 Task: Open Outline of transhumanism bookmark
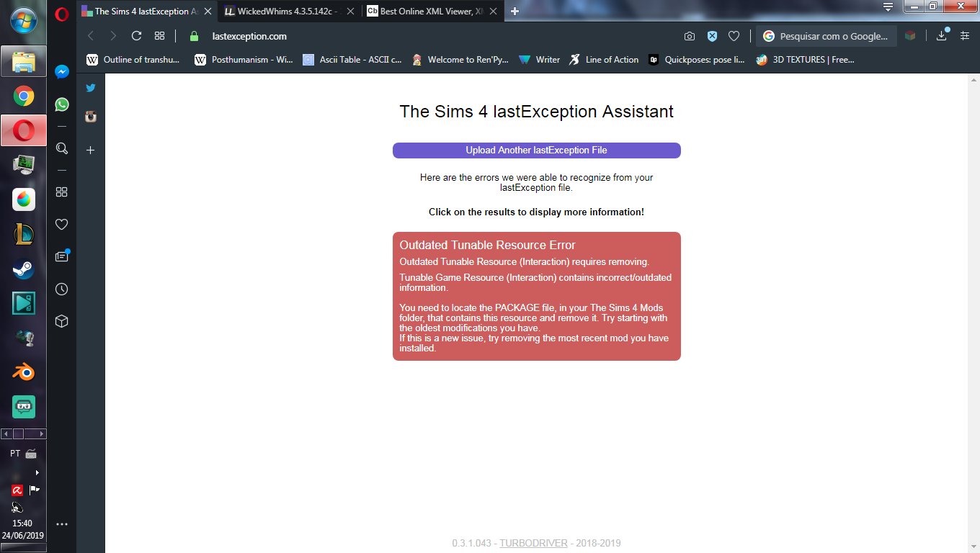click(x=133, y=60)
